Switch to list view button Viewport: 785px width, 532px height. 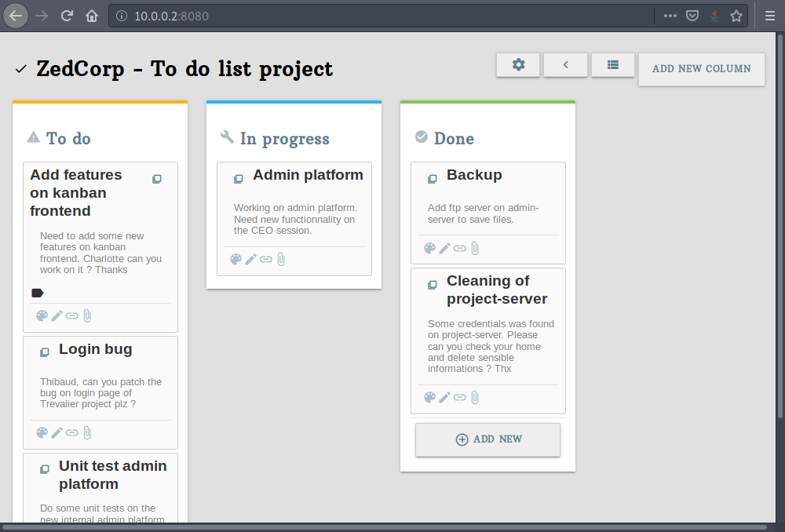pos(613,65)
